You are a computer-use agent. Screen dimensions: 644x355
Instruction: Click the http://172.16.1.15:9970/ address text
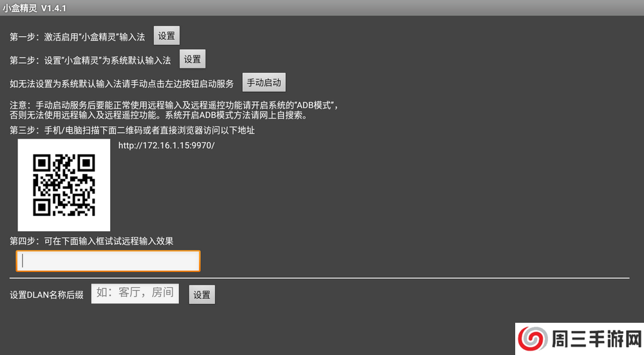tap(166, 146)
